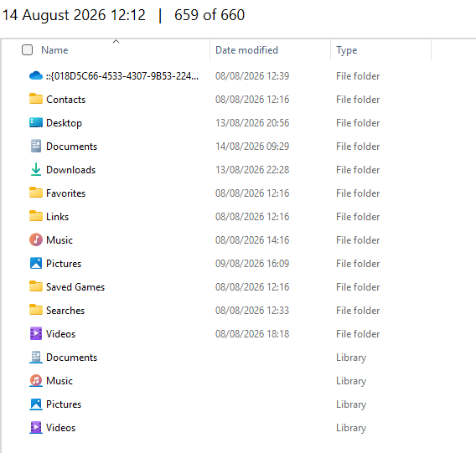
Task: Select the Desktop folder name
Action: click(x=64, y=123)
